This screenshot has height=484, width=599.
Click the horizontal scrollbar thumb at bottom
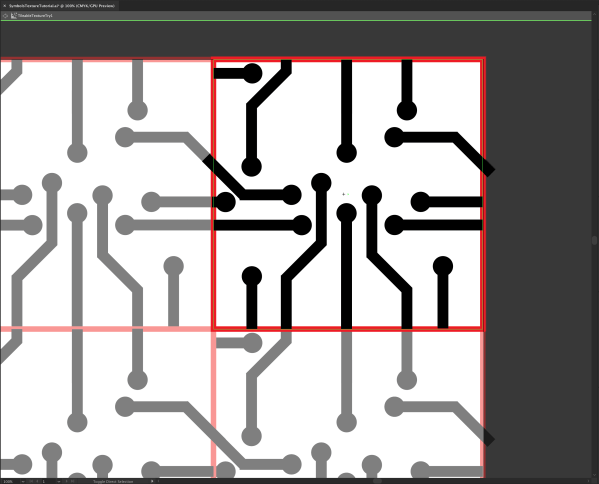tap(377, 481)
